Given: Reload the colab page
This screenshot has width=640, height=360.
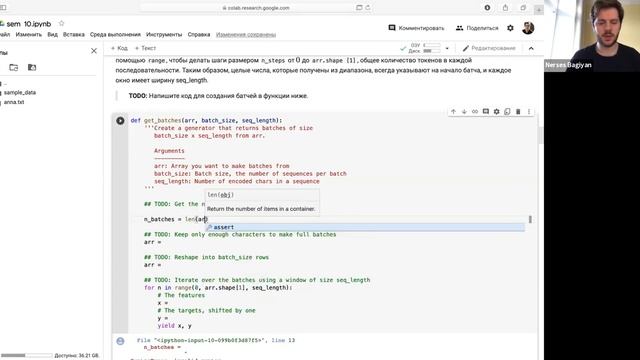Looking at the screenshot, I should pos(368,8).
